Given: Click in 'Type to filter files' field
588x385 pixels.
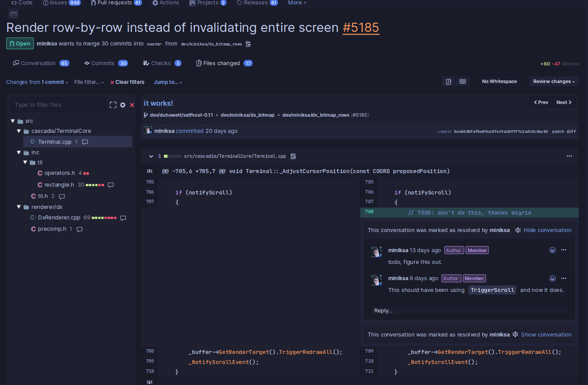Looking at the screenshot, I should pyautogui.click(x=58, y=105).
